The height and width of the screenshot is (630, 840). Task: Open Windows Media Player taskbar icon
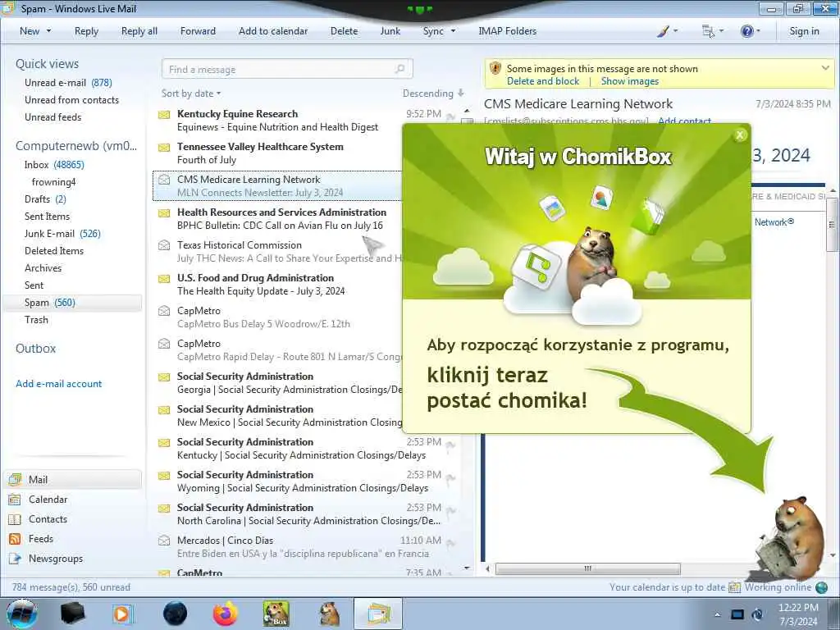tap(122, 614)
